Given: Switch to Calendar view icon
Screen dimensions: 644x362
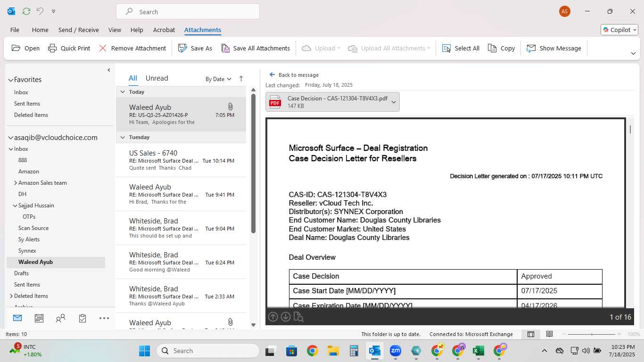Looking at the screenshot, I should (x=39, y=318).
